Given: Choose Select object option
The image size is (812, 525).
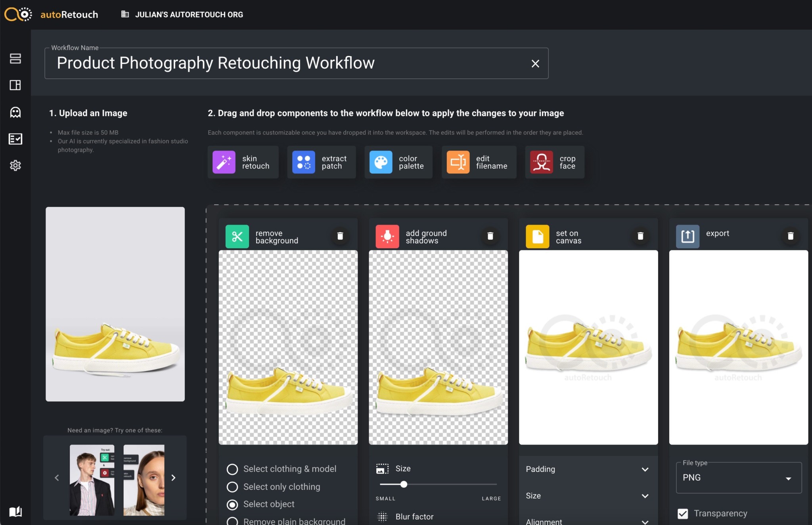Looking at the screenshot, I should pos(260,504).
